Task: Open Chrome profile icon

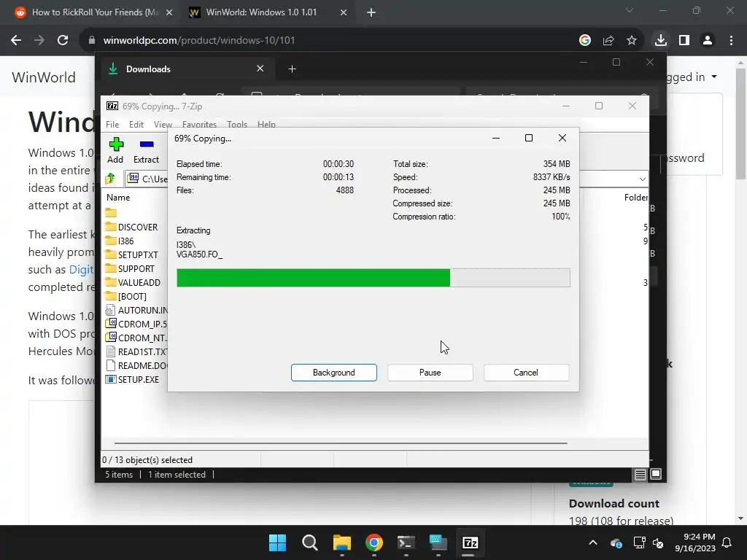Action: tap(708, 41)
